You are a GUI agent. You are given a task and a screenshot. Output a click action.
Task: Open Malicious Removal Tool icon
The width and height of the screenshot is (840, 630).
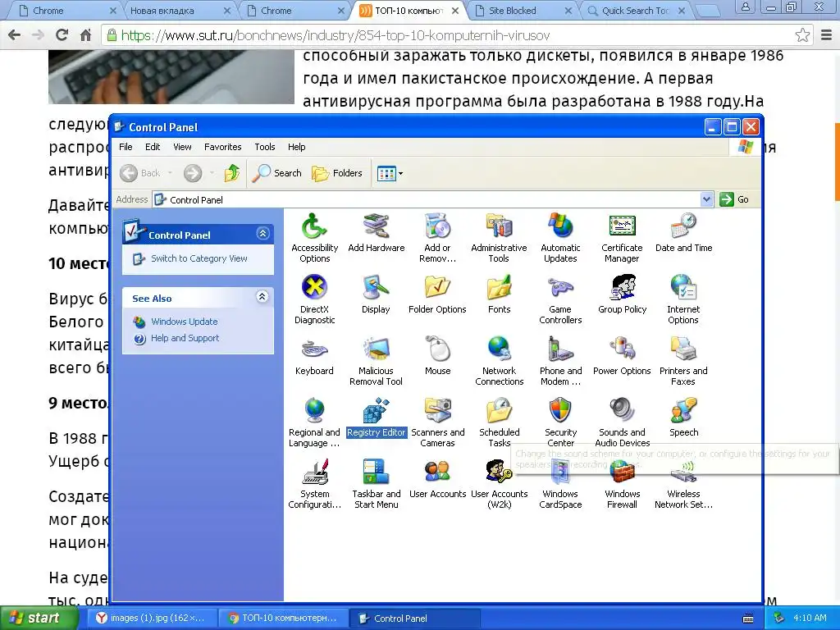376,349
